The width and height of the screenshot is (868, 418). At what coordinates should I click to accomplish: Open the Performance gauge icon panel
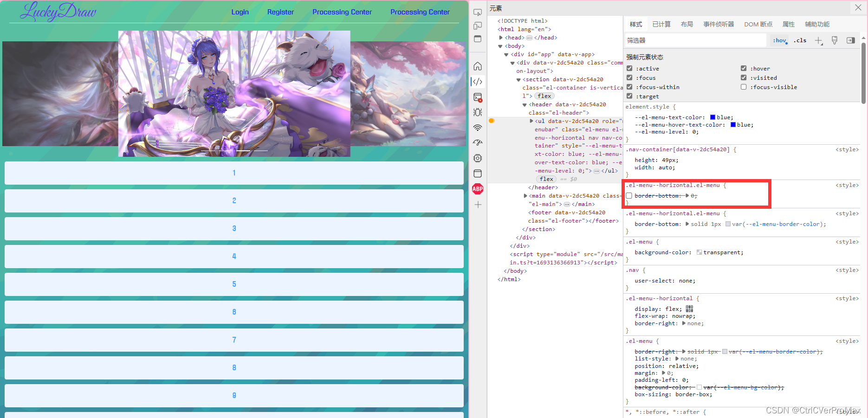click(x=478, y=143)
